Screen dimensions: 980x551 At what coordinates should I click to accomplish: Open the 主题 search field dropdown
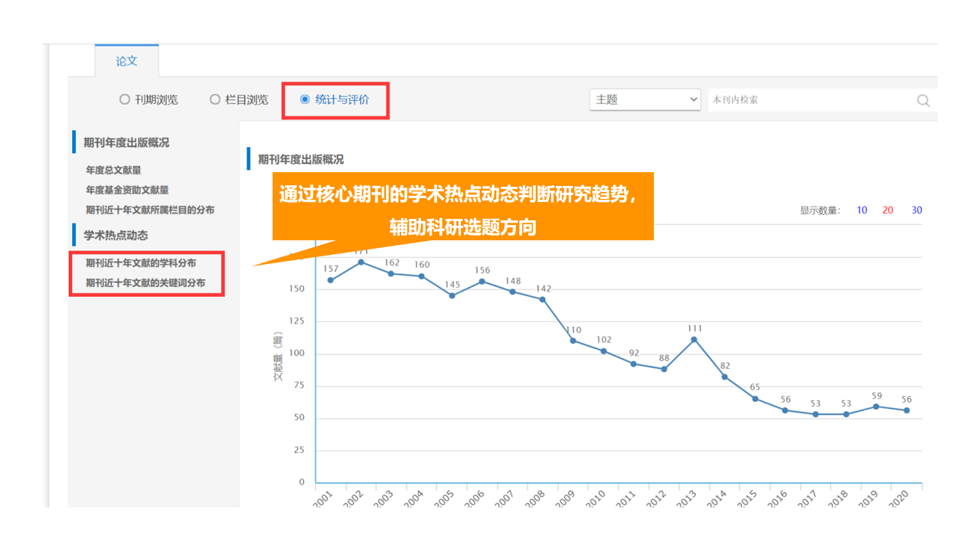(645, 99)
